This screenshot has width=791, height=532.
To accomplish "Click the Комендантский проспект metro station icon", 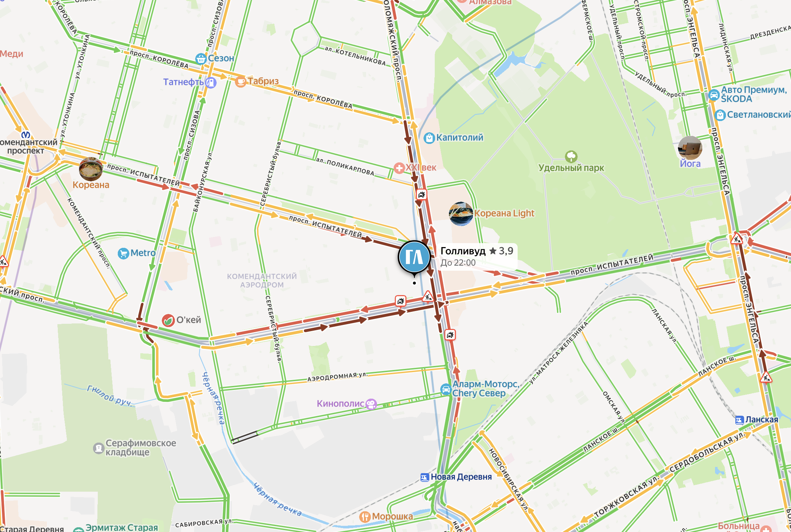I will click(25, 135).
